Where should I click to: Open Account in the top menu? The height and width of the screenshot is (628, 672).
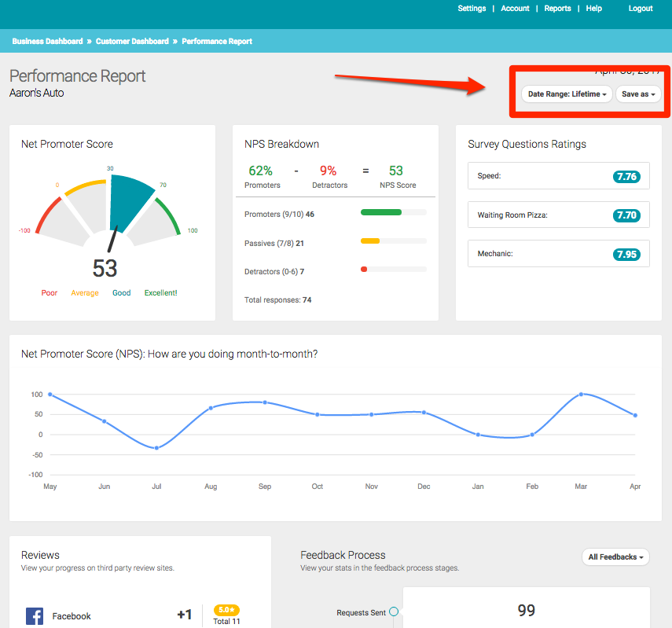coord(515,8)
